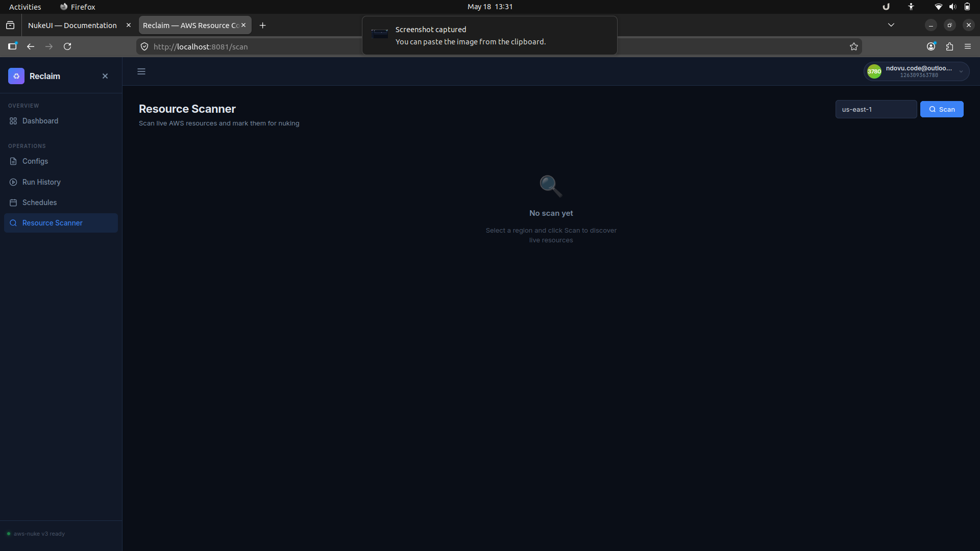This screenshot has height=551, width=980.
Task: Go back in browser history
Action: [31, 46]
